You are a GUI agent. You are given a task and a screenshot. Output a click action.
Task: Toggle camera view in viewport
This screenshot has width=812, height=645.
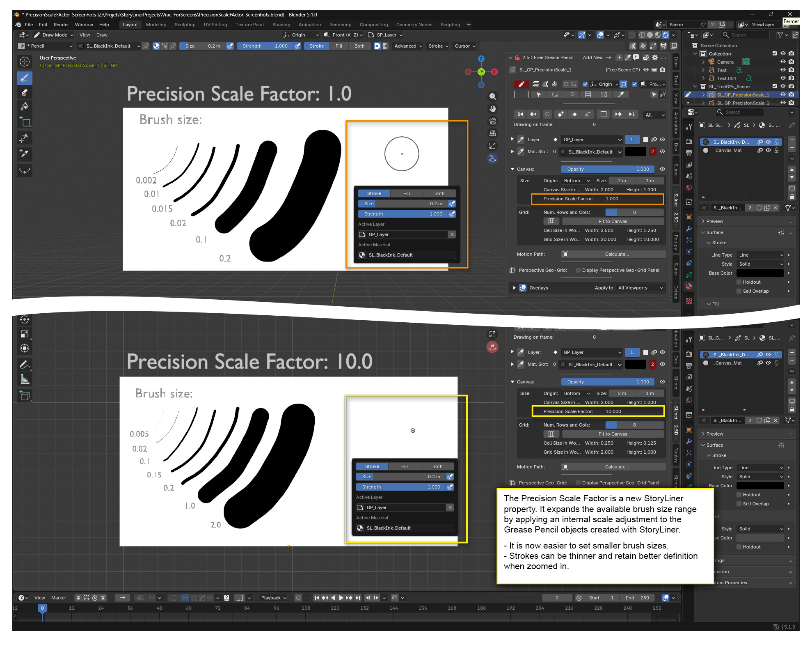pyautogui.click(x=492, y=121)
